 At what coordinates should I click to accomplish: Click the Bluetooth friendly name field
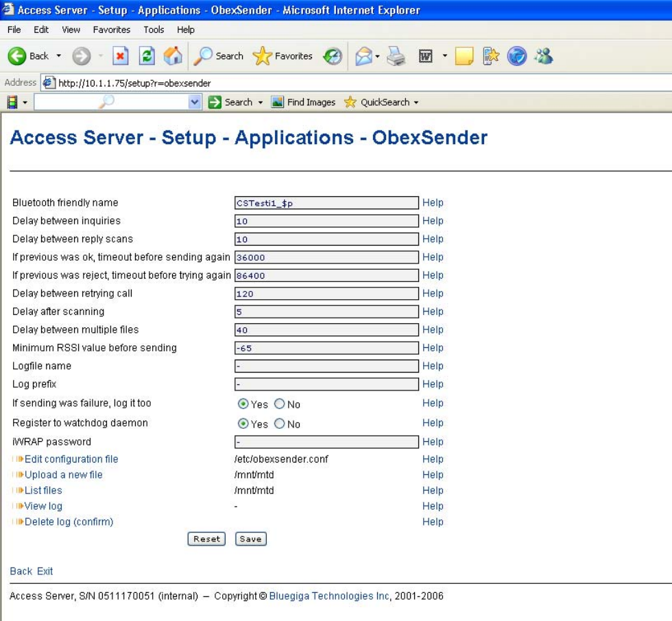[326, 203]
